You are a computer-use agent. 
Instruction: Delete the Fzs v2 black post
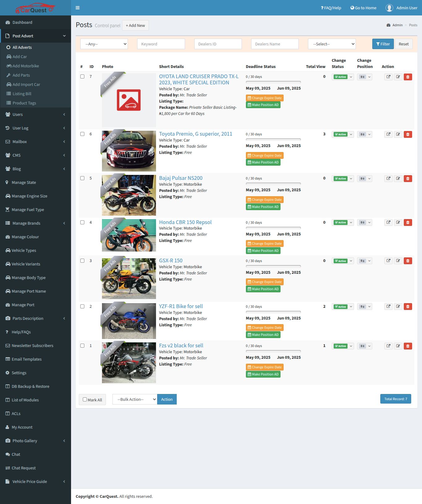tap(408, 346)
